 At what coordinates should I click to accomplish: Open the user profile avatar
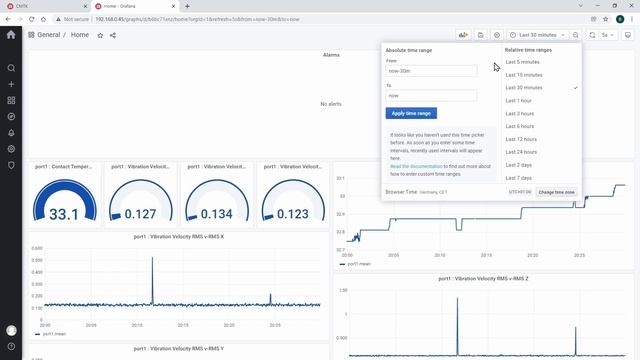[x=11, y=330]
